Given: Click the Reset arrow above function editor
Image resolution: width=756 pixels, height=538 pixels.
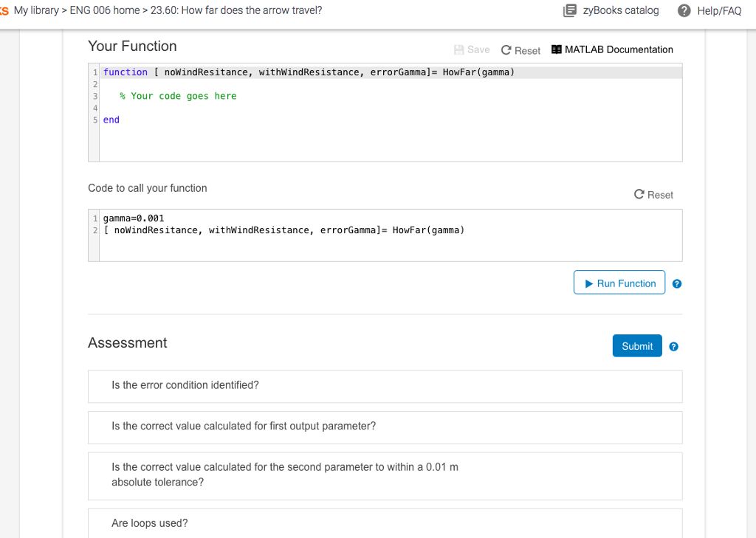Looking at the screenshot, I should [506, 50].
